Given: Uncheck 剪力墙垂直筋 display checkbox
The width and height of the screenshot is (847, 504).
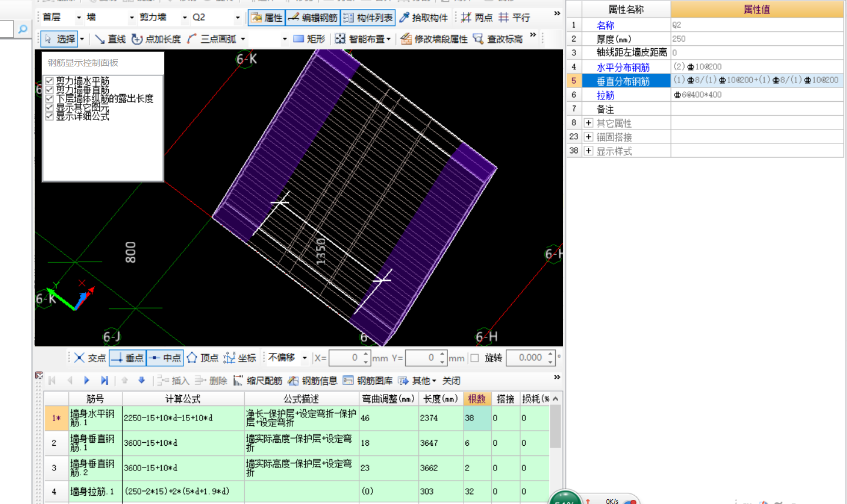Looking at the screenshot, I should coord(49,90).
